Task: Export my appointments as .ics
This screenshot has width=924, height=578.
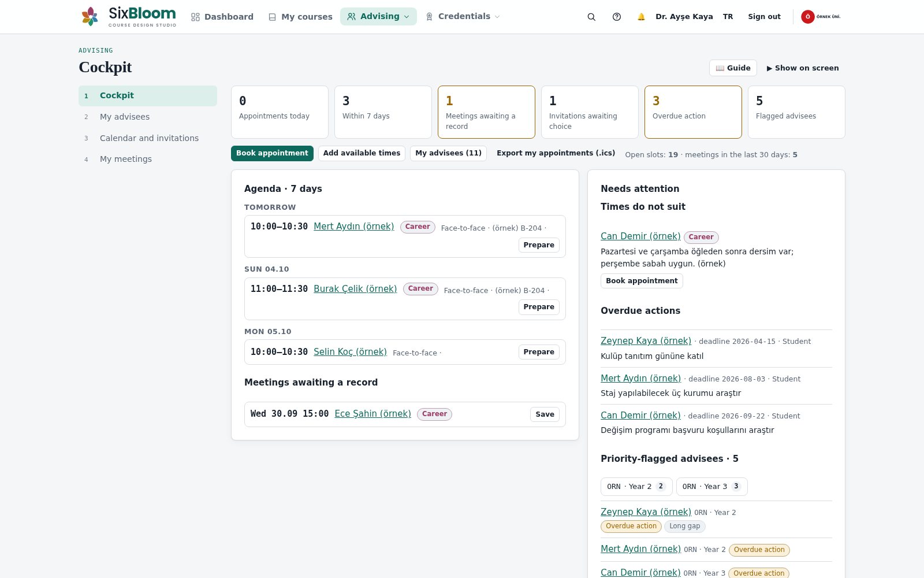Action: coord(556,153)
